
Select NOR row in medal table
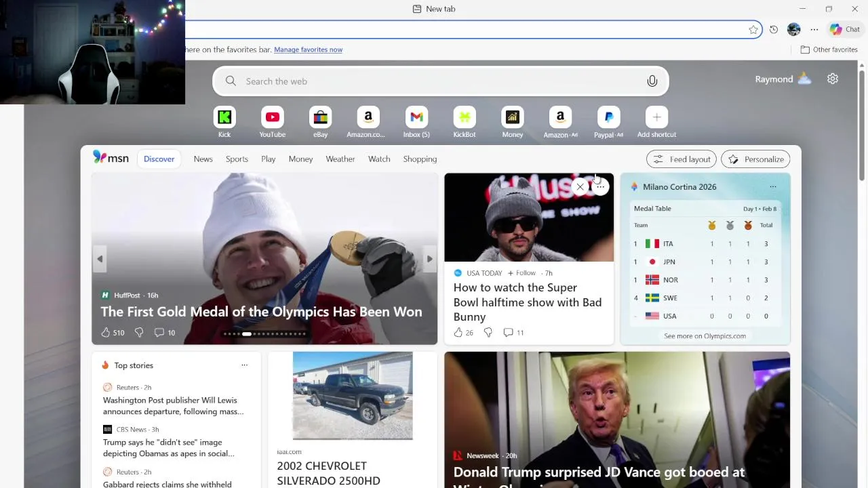click(705, 279)
